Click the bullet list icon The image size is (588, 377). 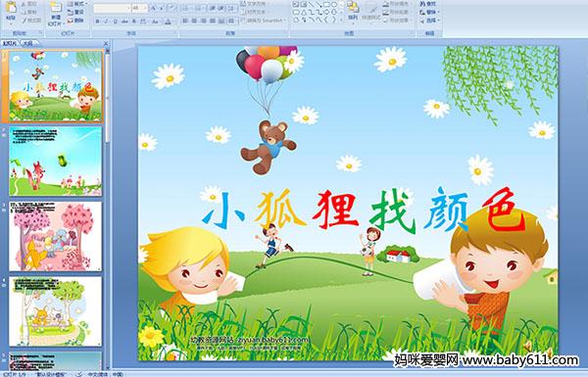[187, 8]
